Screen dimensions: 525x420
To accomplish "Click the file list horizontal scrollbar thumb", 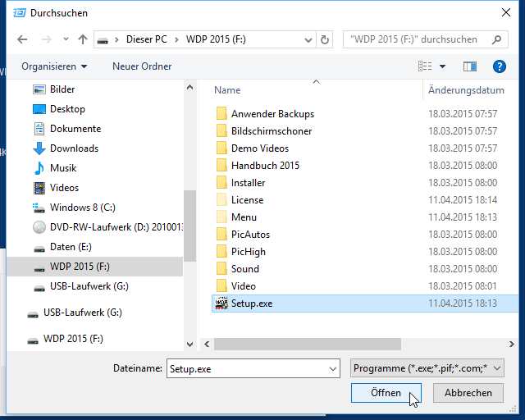I will pyautogui.click(x=308, y=344).
